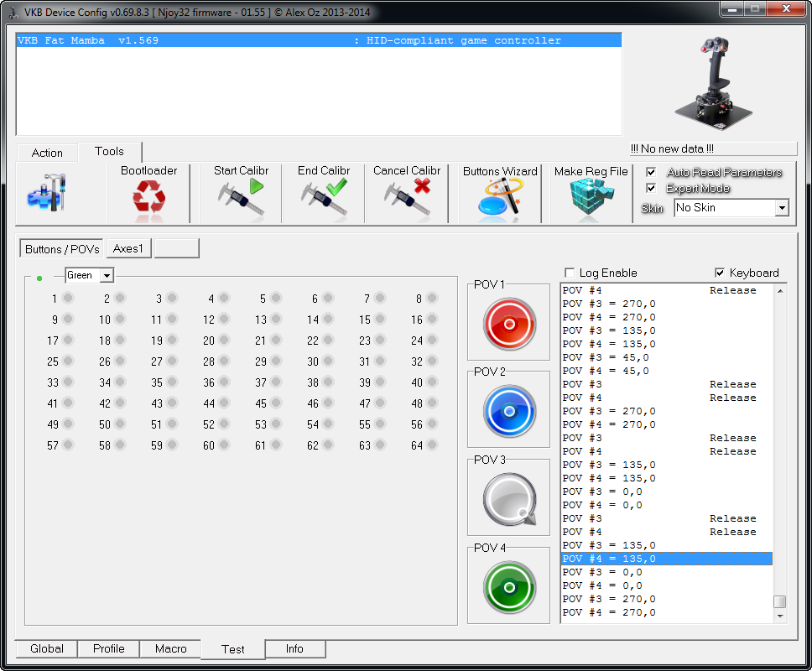Click the small green LED color indicator
Image resolution: width=812 pixels, height=671 pixels.
tap(39, 278)
